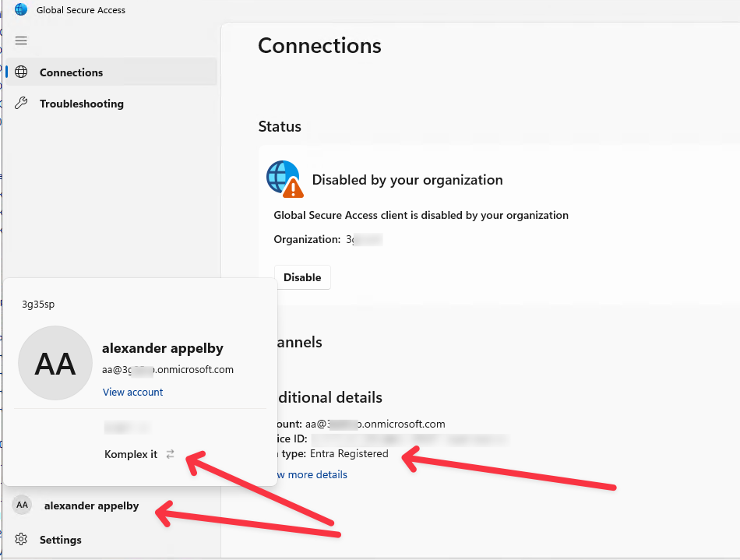Click the 3g35sp tenant label in popup
The image size is (740, 560).
[x=38, y=304]
